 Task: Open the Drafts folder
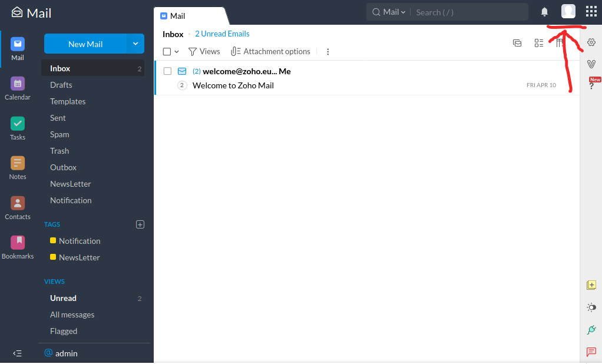point(61,85)
